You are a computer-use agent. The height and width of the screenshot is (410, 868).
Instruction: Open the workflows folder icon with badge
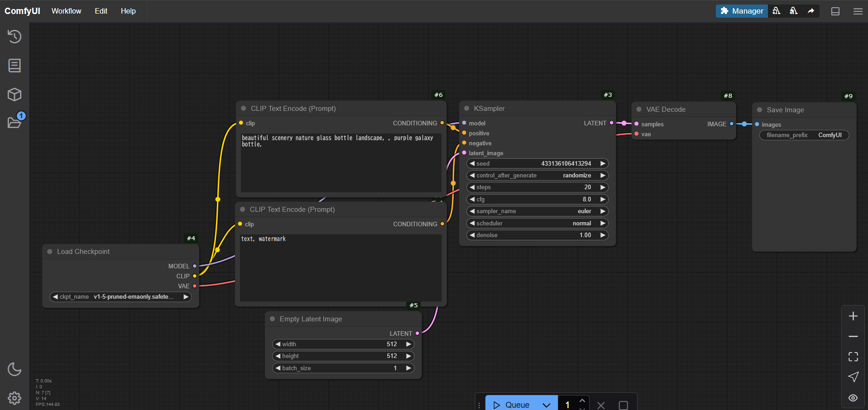point(14,122)
